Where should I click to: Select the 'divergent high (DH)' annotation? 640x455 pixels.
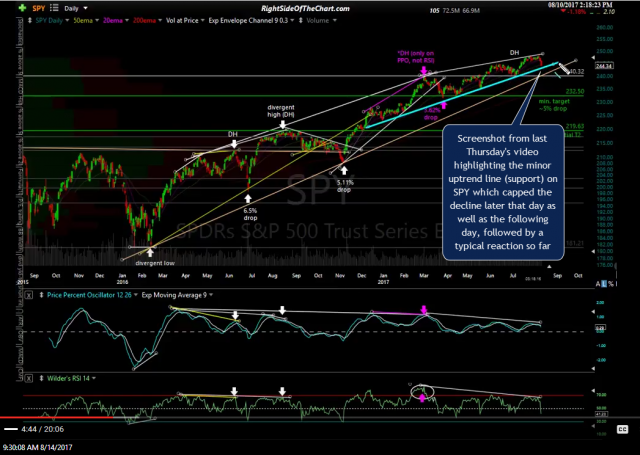tap(281, 111)
